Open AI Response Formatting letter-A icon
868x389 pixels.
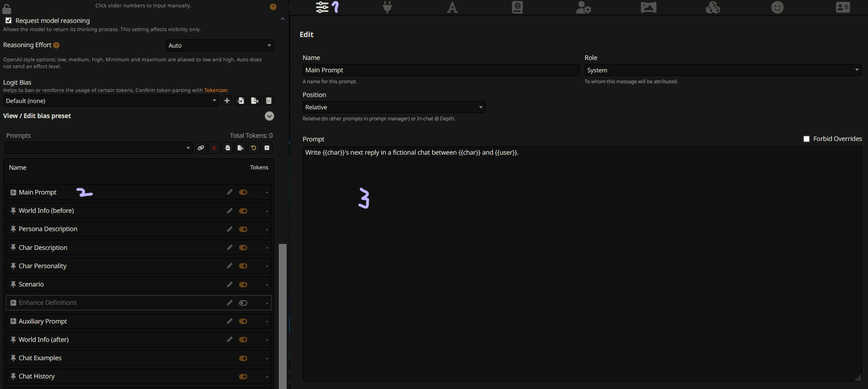click(452, 7)
